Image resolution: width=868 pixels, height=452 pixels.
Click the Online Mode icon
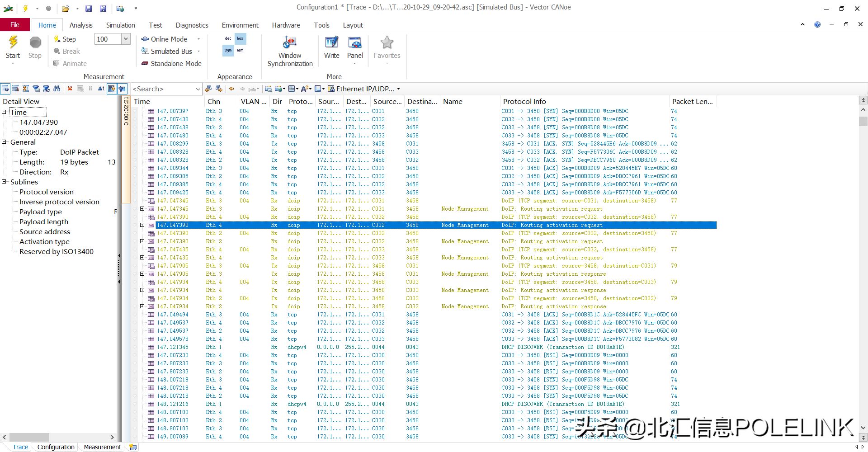(x=145, y=39)
